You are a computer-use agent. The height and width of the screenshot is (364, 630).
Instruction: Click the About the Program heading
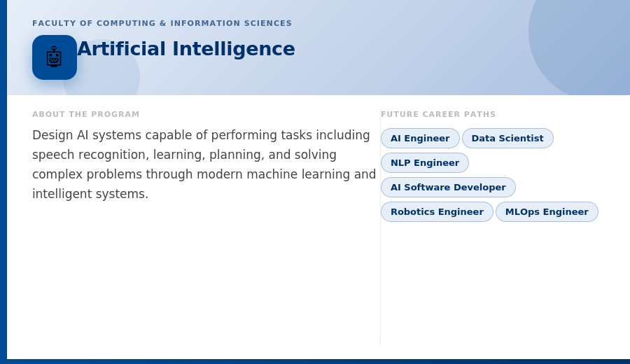pyautogui.click(x=85, y=114)
